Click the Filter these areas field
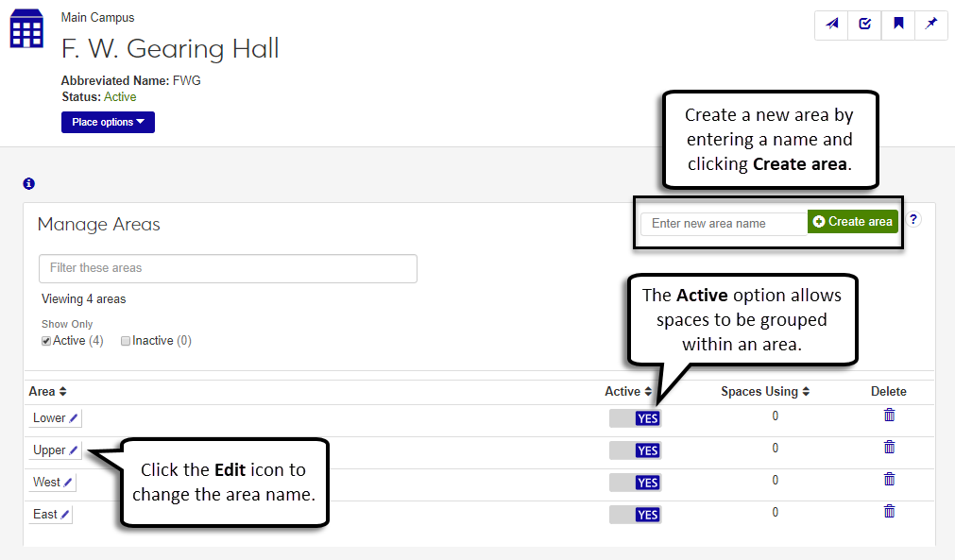 228,268
